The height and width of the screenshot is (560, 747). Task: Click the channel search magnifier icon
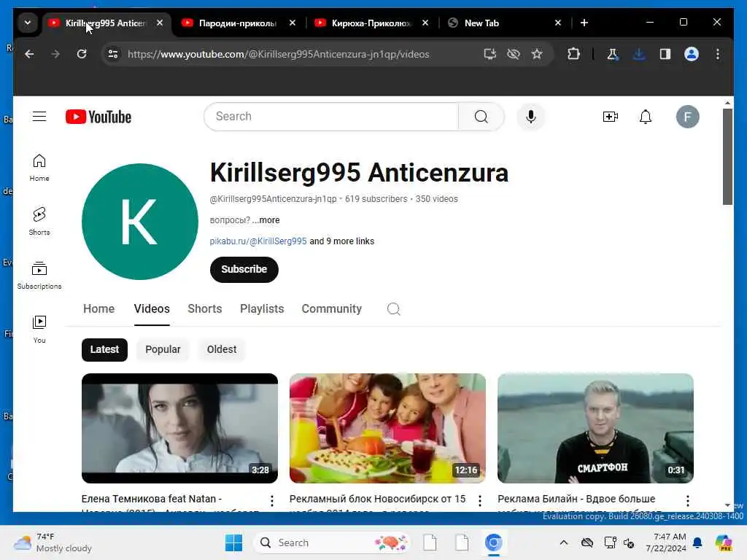pos(393,309)
